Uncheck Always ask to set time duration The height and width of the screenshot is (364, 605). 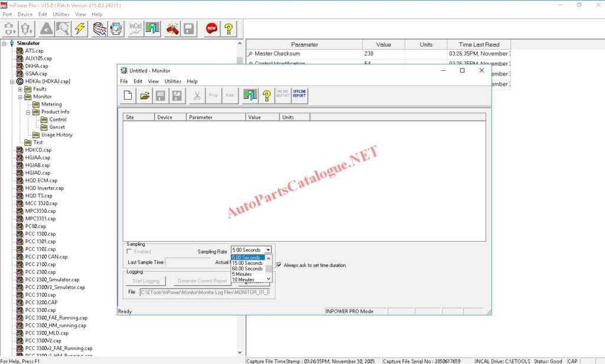point(279,265)
